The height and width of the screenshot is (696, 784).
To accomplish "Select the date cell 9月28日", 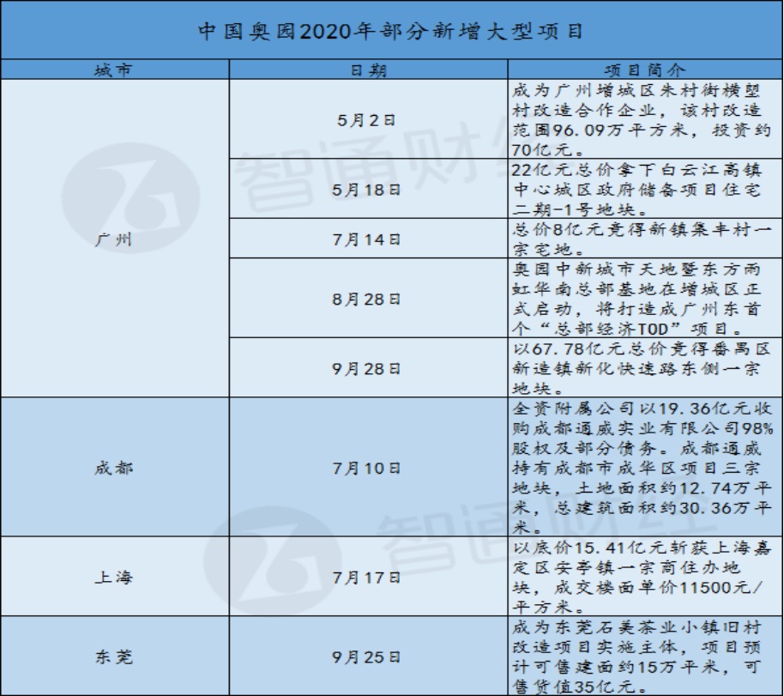I will point(369,368).
